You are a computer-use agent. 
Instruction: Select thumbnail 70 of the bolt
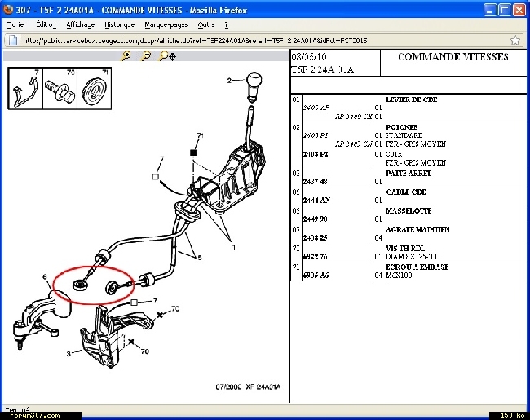point(60,89)
